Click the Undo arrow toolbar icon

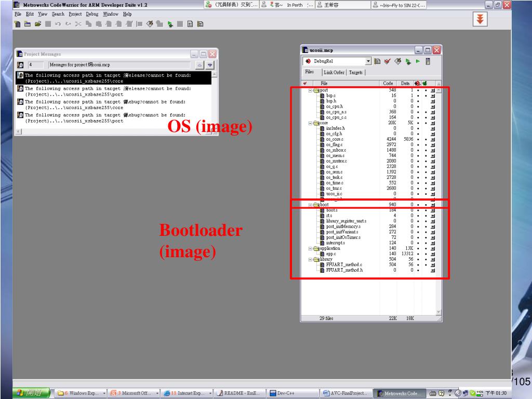point(58,24)
